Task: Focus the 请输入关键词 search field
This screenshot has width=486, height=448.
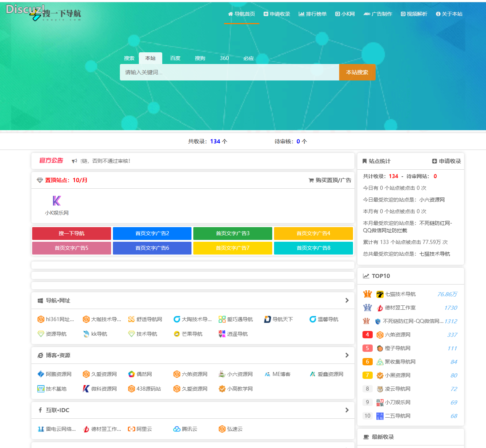Action: click(x=229, y=72)
